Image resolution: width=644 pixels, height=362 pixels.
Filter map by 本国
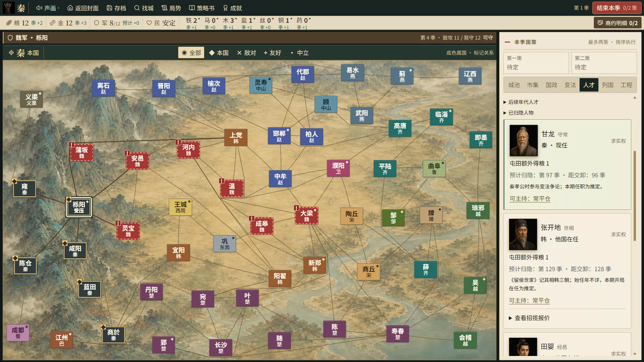219,53
